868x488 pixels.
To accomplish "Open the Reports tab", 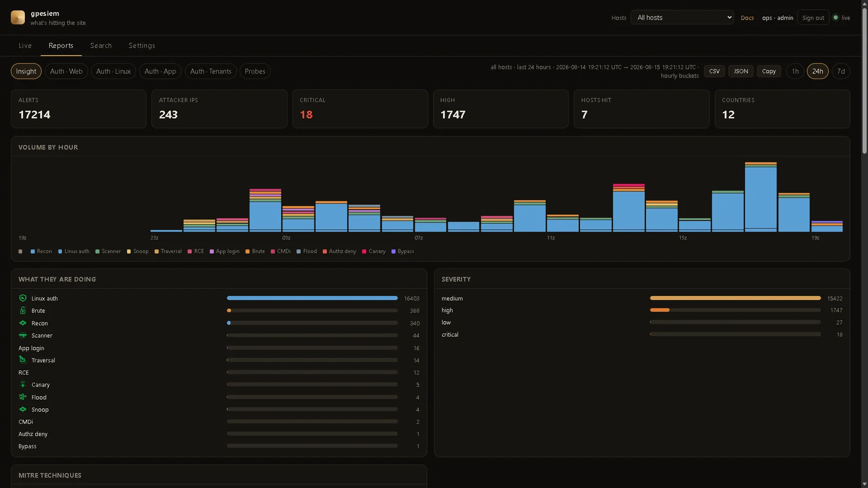I will point(61,46).
